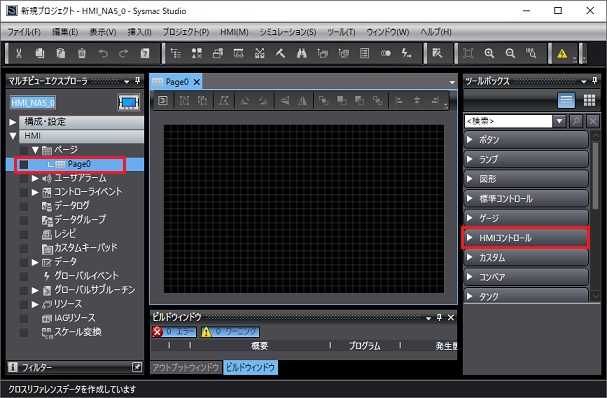Close the Build window panel
Viewport: 607px width, 398px height.
pos(451,317)
